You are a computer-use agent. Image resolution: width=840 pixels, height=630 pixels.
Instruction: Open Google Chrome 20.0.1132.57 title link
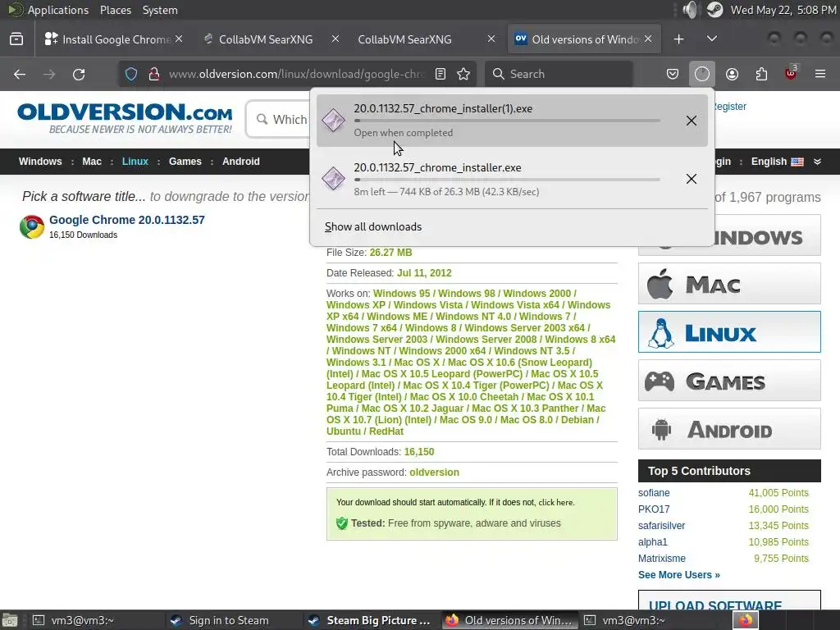tap(127, 220)
